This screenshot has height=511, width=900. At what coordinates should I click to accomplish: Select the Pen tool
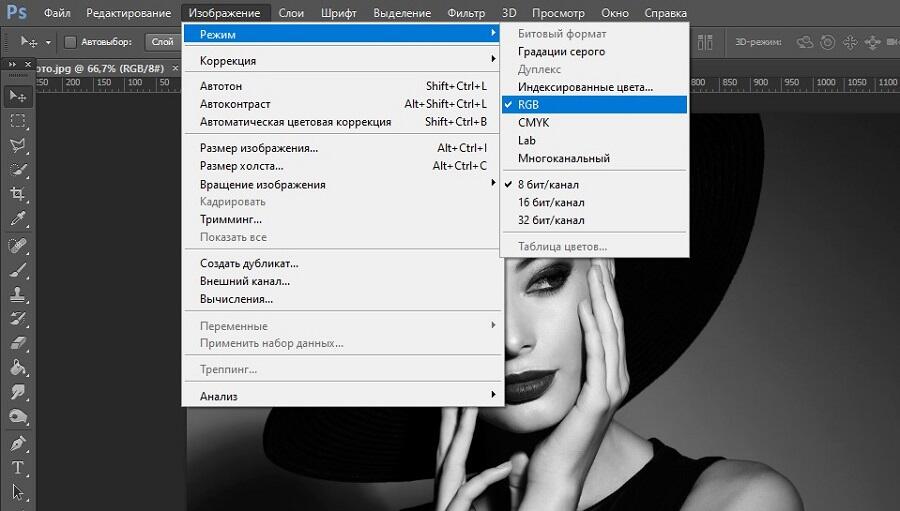click(18, 443)
